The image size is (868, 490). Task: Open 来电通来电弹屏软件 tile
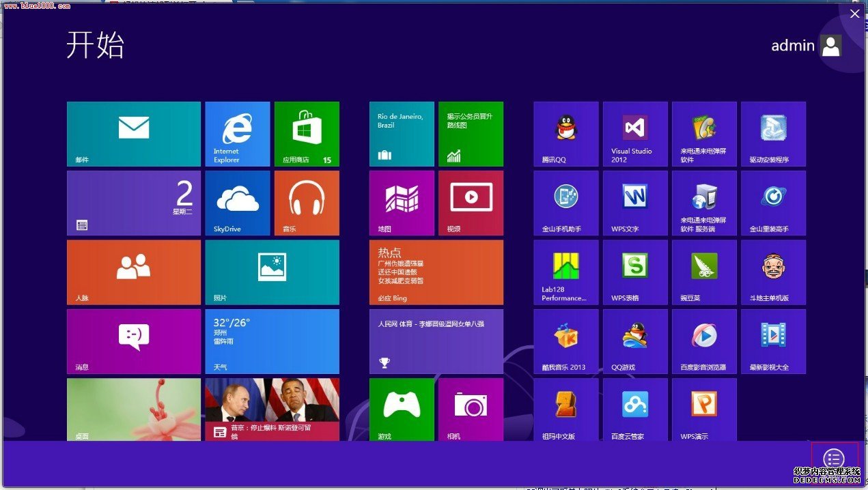click(704, 134)
